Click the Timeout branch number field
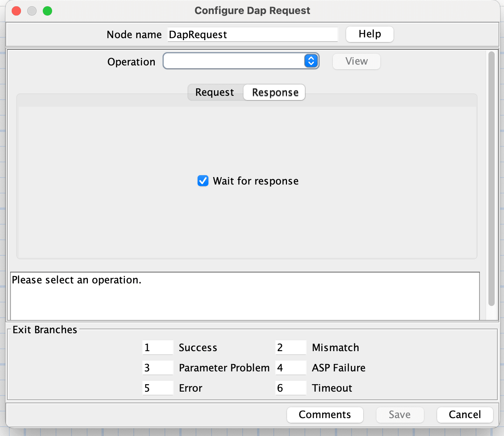504x436 pixels. [x=290, y=388]
